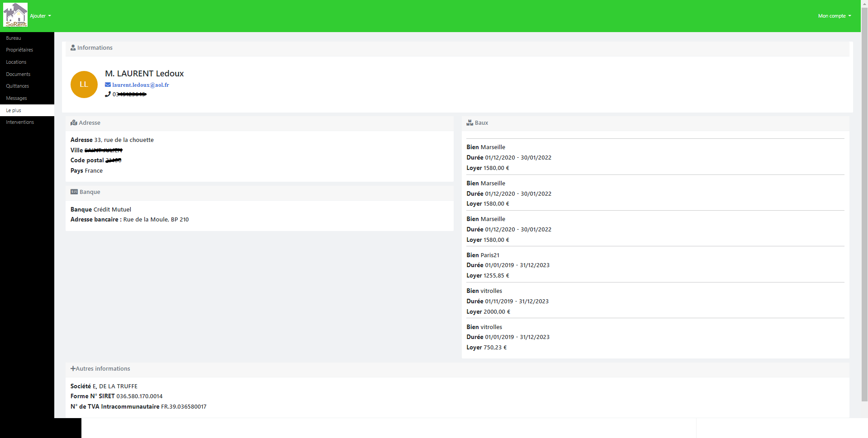Select Interventions sidebar item
This screenshot has width=868, height=438.
coord(20,122)
